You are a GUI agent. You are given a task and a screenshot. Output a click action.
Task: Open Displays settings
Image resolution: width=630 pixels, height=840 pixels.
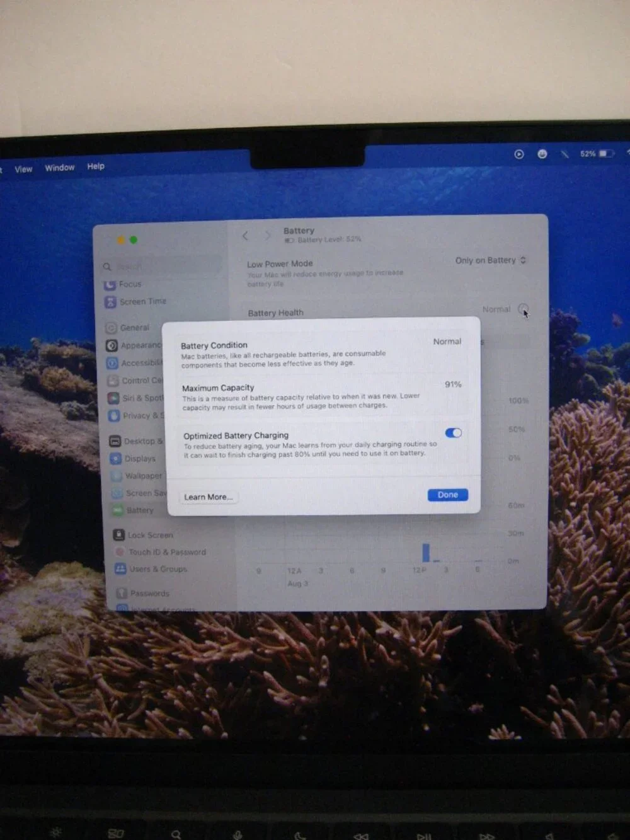click(x=133, y=459)
